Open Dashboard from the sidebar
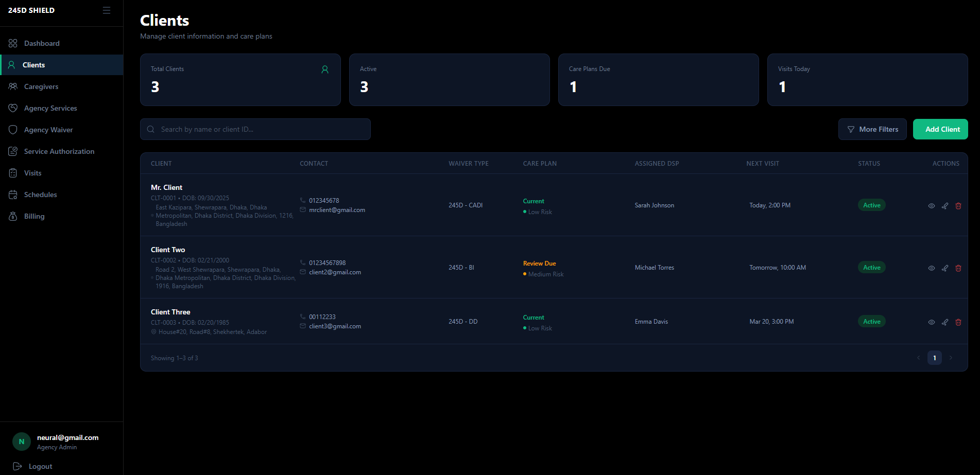Image resolution: width=980 pixels, height=475 pixels. pyautogui.click(x=62, y=43)
